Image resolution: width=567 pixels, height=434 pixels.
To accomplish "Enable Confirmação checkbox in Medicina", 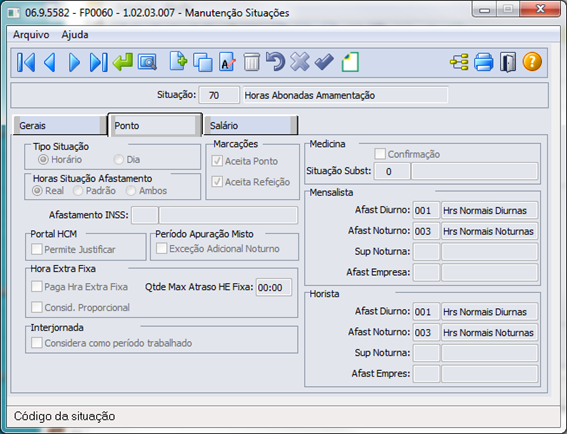I will [x=380, y=154].
